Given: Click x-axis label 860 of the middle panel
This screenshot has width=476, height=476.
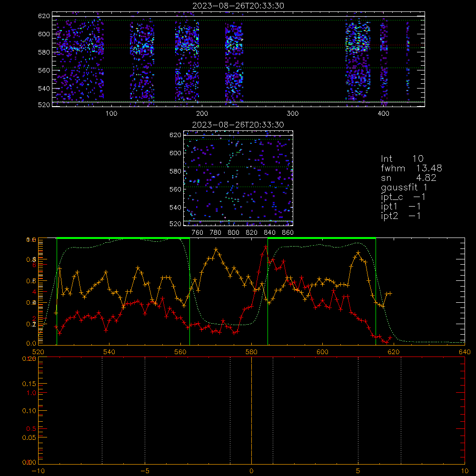Looking at the screenshot, I should tap(288, 233).
